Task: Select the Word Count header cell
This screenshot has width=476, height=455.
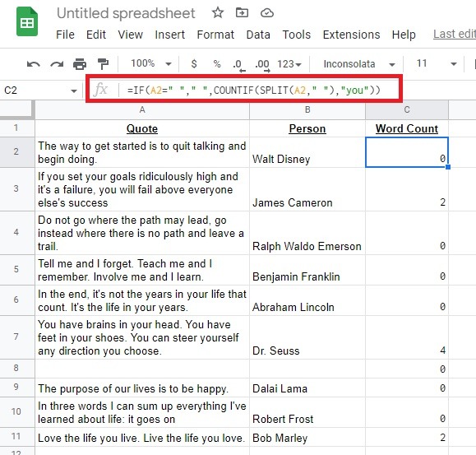Action: (407, 128)
